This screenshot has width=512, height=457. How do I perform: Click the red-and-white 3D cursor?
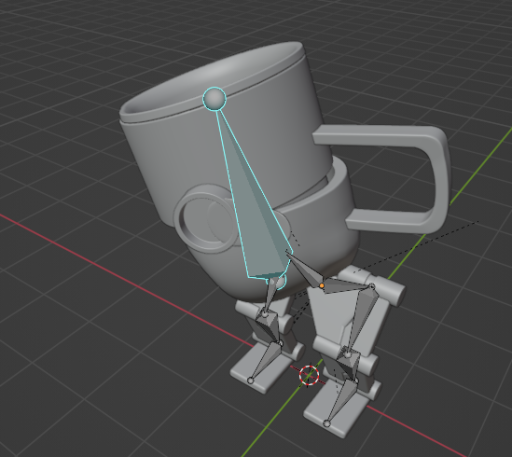[x=309, y=375]
